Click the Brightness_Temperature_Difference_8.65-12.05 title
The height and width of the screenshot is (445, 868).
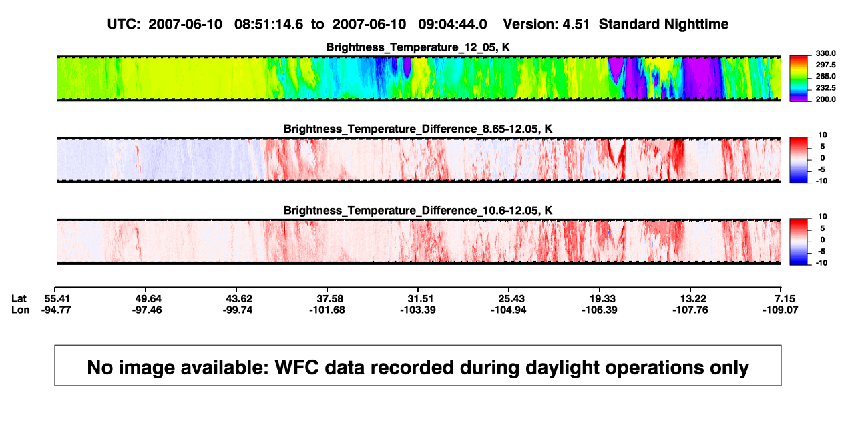[x=418, y=129]
